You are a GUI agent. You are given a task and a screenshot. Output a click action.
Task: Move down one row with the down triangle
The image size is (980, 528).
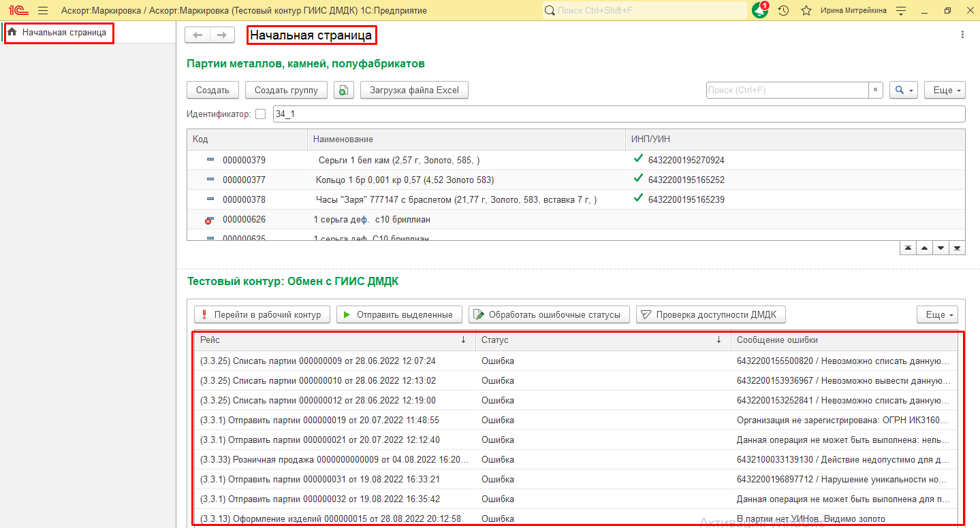[941, 248]
